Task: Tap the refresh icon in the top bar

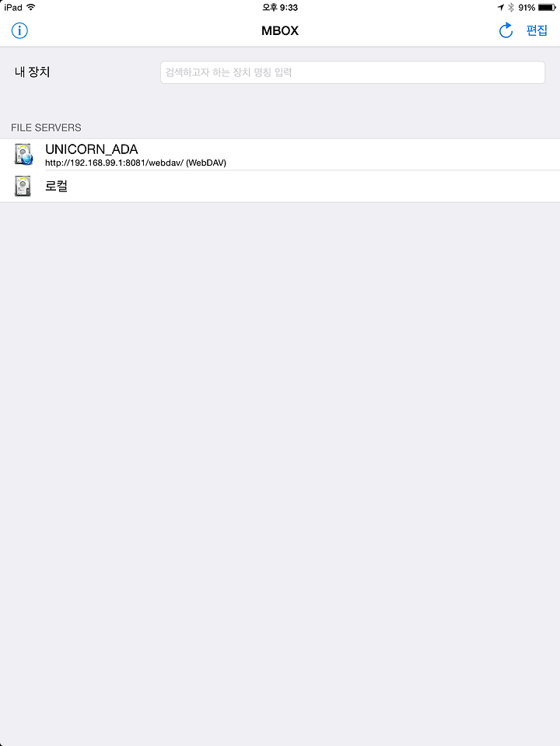Action: [506, 30]
